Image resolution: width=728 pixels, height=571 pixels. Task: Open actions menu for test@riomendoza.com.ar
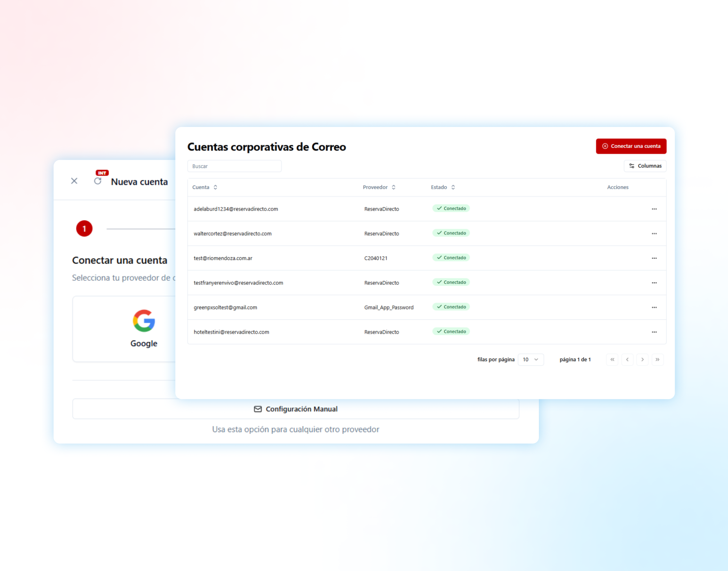654,258
